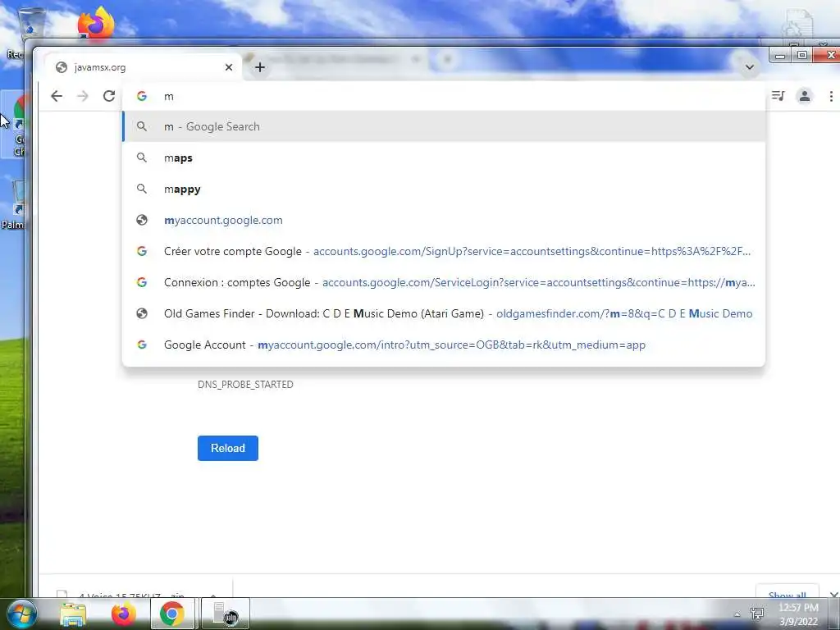The width and height of the screenshot is (840, 630).
Task: Click the DNS_PROBE_STARTED error text
Action: (245, 385)
